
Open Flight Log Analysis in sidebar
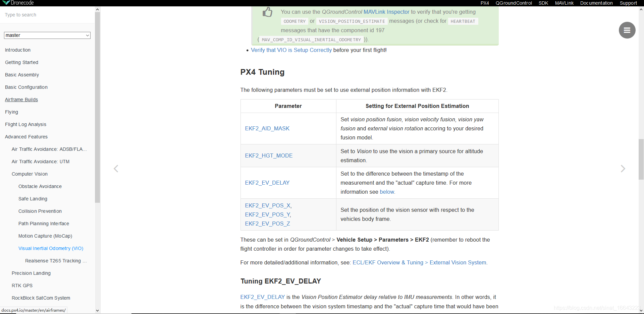[25, 124]
